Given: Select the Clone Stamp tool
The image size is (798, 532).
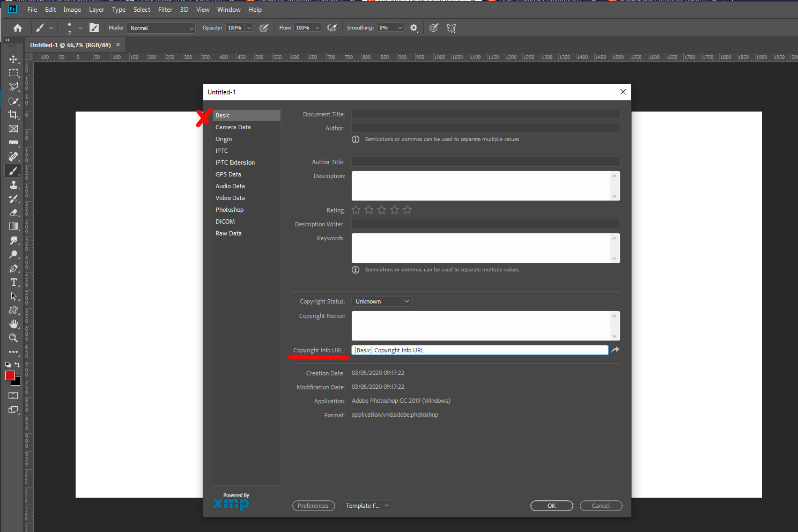Looking at the screenshot, I should point(13,184).
